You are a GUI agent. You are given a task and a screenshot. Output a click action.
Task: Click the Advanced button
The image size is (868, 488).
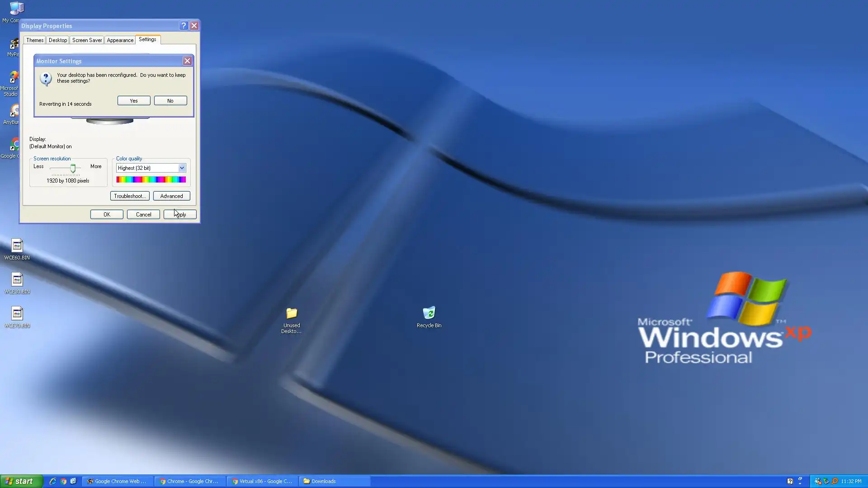click(x=171, y=196)
